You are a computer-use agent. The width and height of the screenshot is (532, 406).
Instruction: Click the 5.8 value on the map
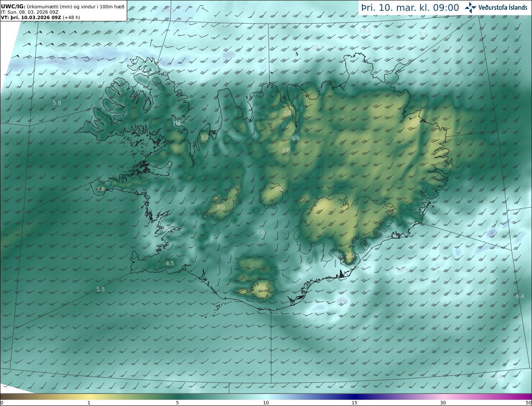click(x=57, y=103)
